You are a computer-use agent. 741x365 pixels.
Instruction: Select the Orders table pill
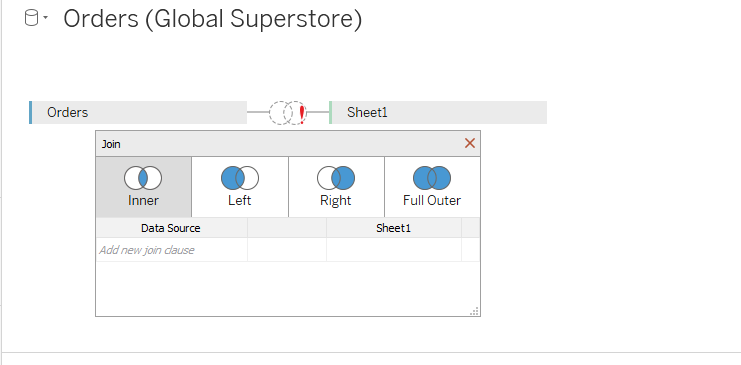[x=138, y=113]
